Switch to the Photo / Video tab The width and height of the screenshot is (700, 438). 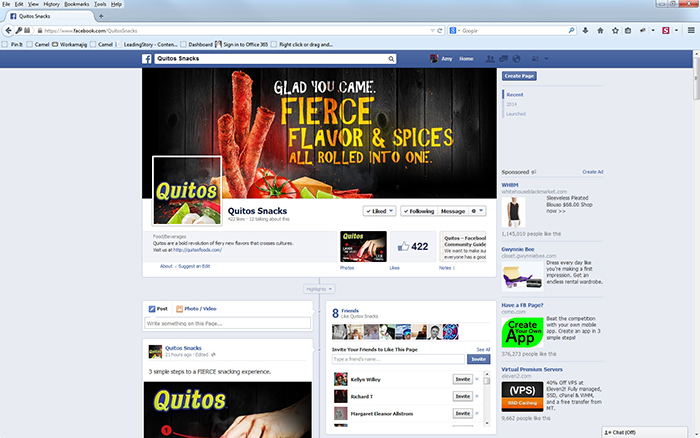coord(196,309)
